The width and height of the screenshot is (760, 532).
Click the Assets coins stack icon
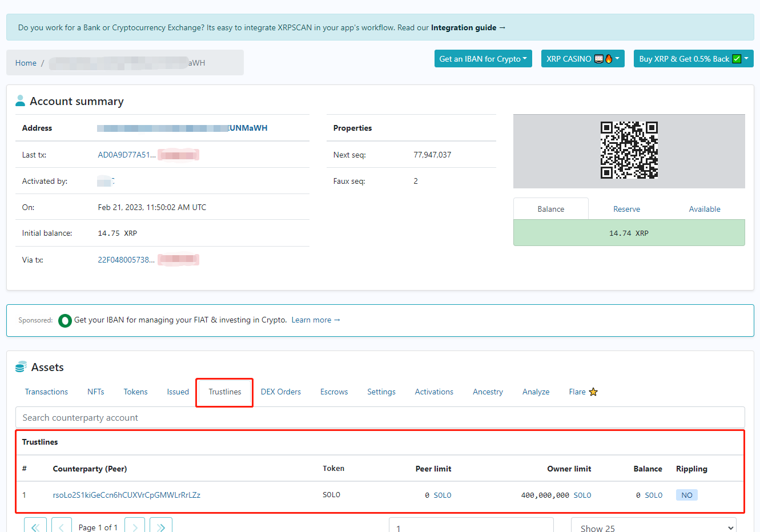pos(21,367)
